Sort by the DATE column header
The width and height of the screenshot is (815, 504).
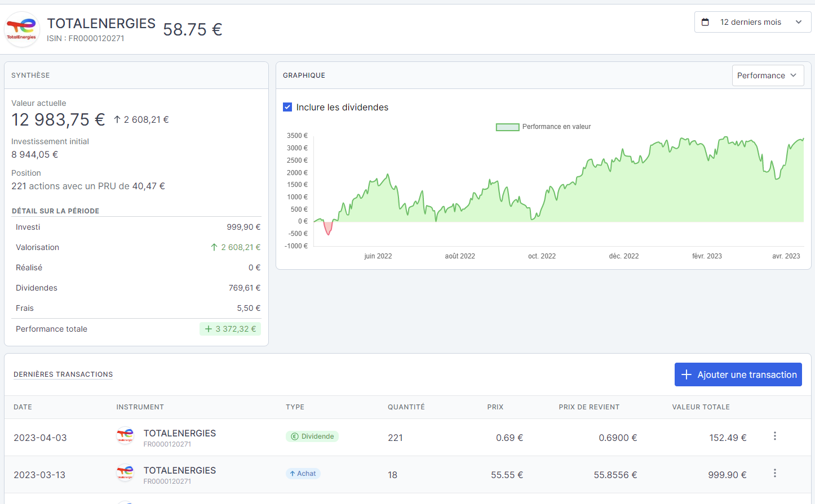point(23,407)
